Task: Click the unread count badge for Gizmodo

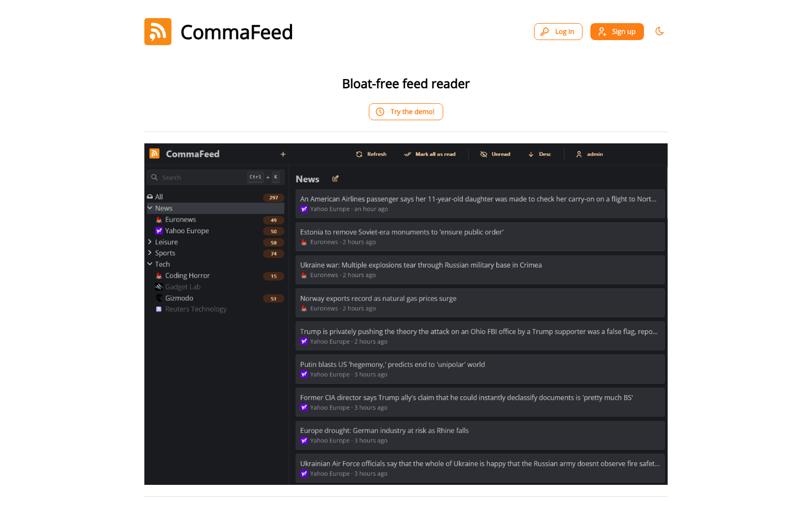Action: tap(273, 298)
